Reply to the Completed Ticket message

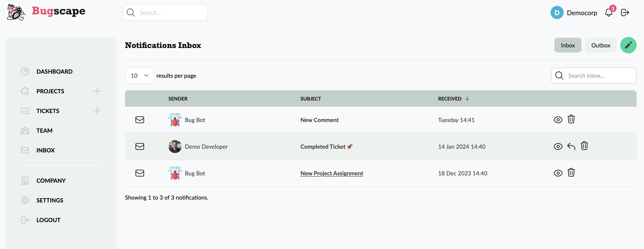[571, 146]
